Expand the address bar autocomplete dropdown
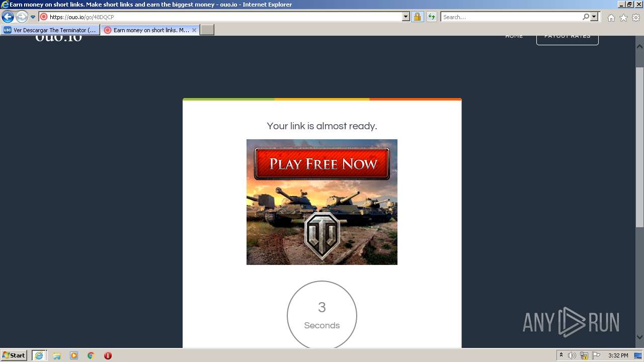The height and width of the screenshot is (362, 644). (406, 17)
